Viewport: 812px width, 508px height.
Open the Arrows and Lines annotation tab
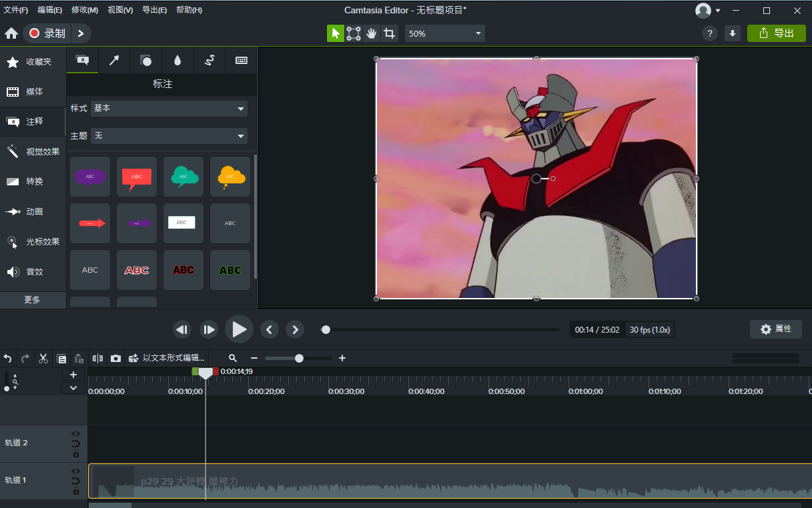(x=114, y=60)
